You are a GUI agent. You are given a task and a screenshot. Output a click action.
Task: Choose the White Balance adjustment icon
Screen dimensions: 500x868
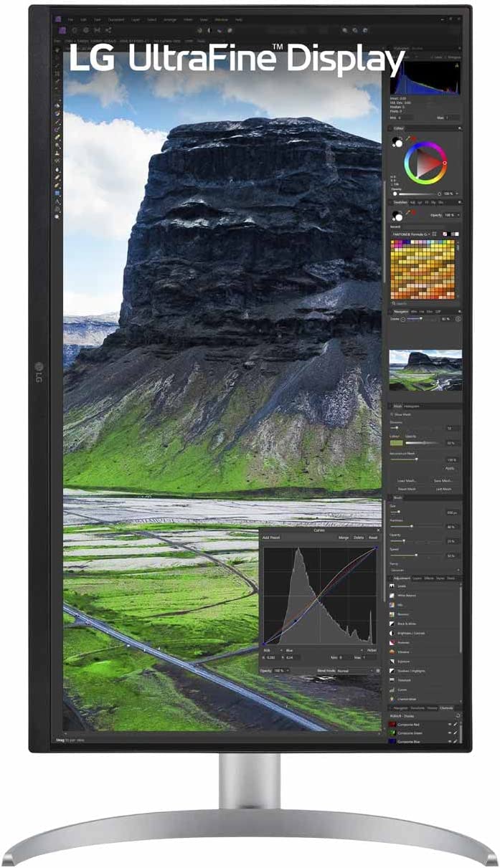(392, 596)
